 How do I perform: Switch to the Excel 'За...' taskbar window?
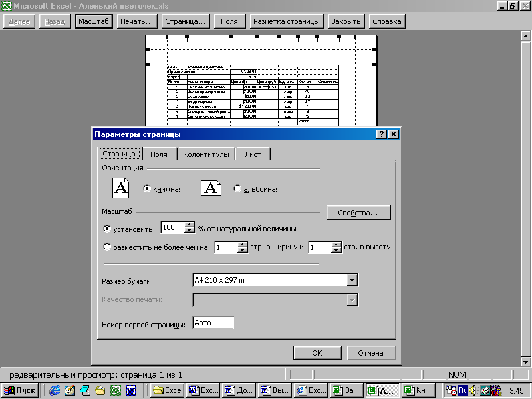click(346, 390)
